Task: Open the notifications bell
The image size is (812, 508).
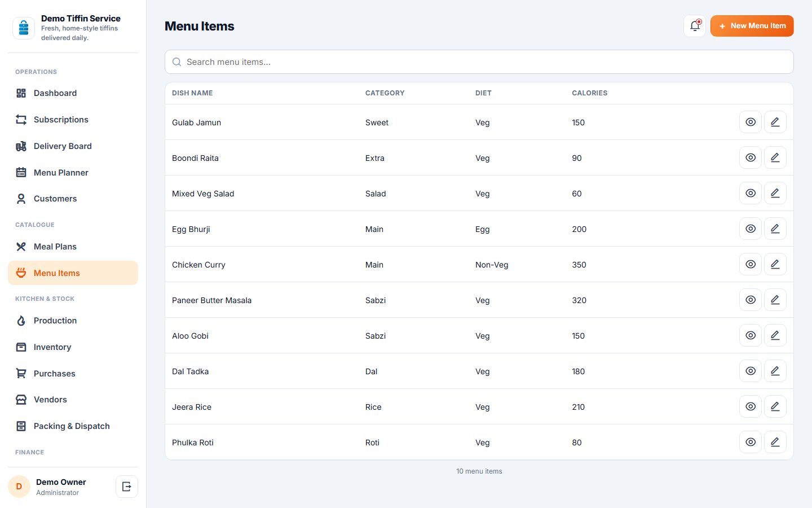Action: (x=695, y=26)
